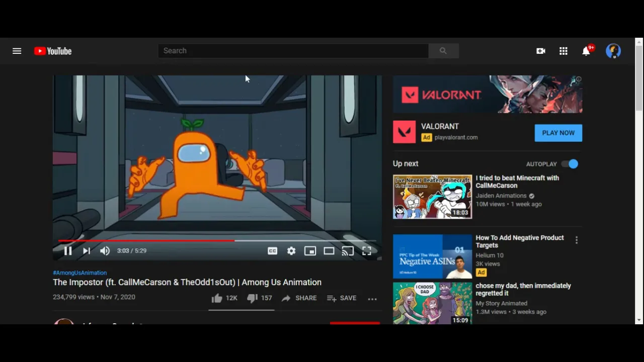Mute the video volume
Image resolution: width=644 pixels, height=362 pixels.
click(x=105, y=251)
